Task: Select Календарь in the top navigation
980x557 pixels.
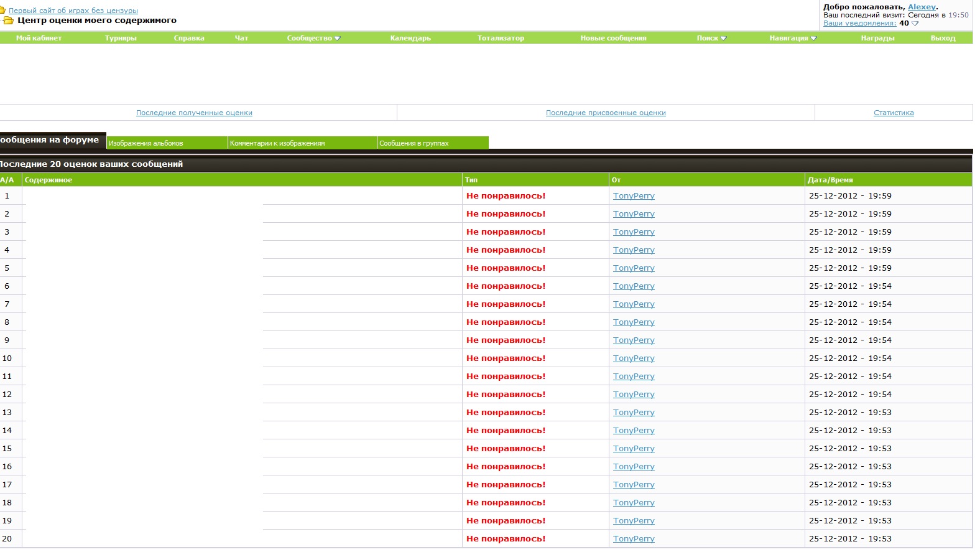Action: click(x=410, y=39)
